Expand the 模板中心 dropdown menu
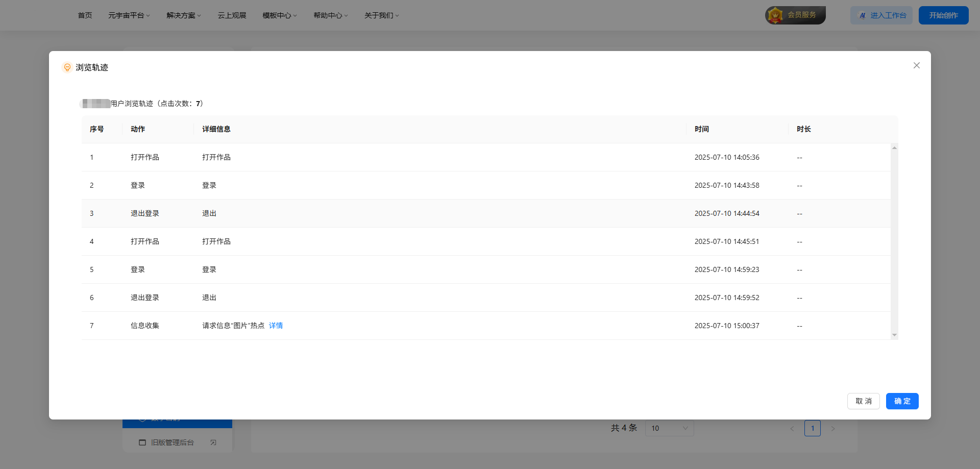 279,15
